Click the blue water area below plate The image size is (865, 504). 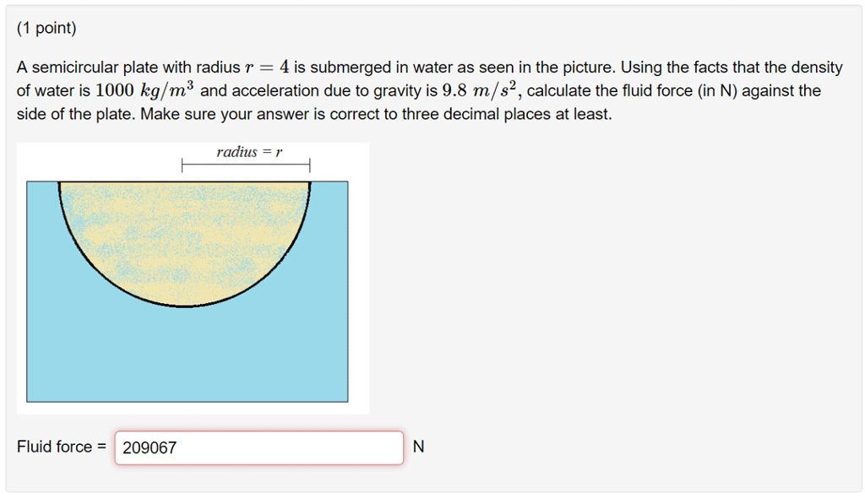tap(186, 355)
